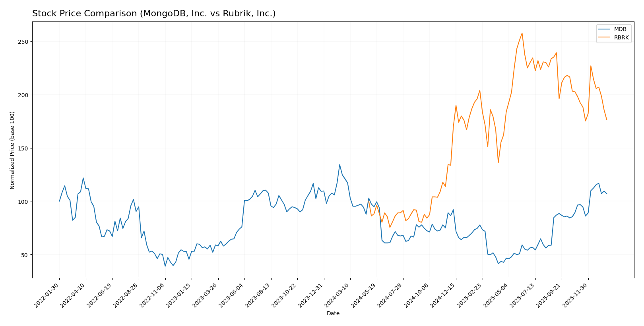Click the y-axis tick 200
Image resolution: width=644 pixels, height=326 pixels.
pos(24,95)
